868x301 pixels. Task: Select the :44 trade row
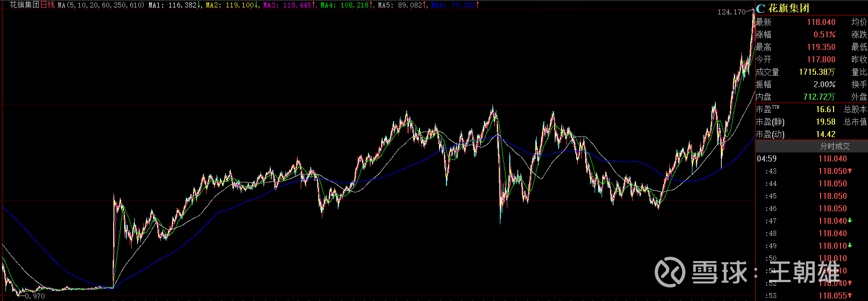coord(812,184)
